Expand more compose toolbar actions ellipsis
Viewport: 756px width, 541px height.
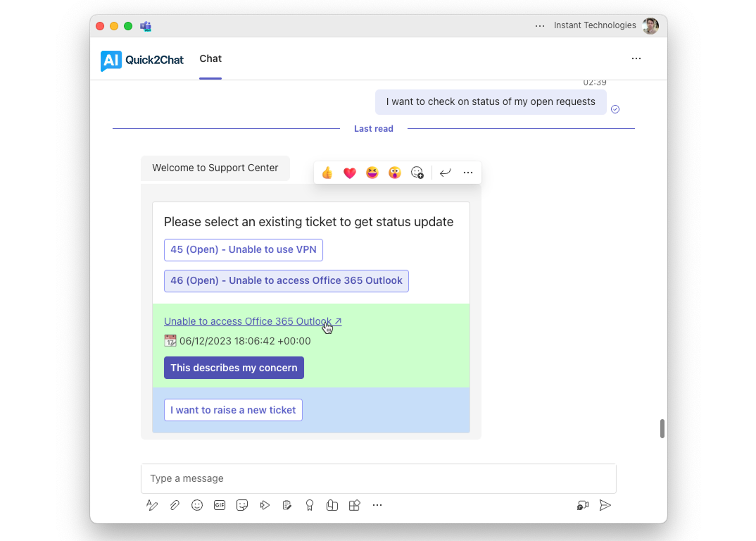(x=377, y=505)
